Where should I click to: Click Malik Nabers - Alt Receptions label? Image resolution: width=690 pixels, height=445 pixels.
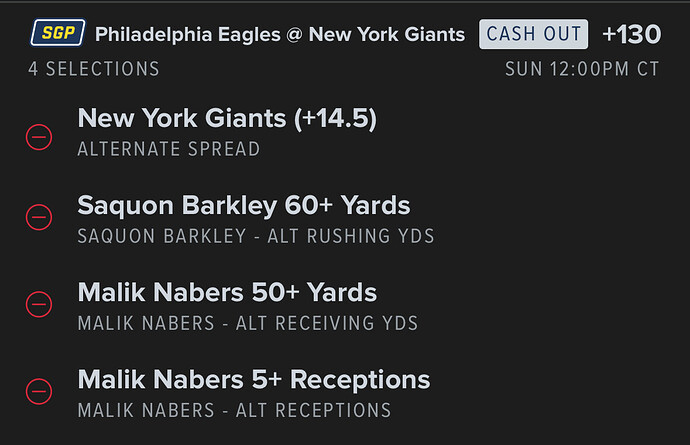click(x=234, y=410)
